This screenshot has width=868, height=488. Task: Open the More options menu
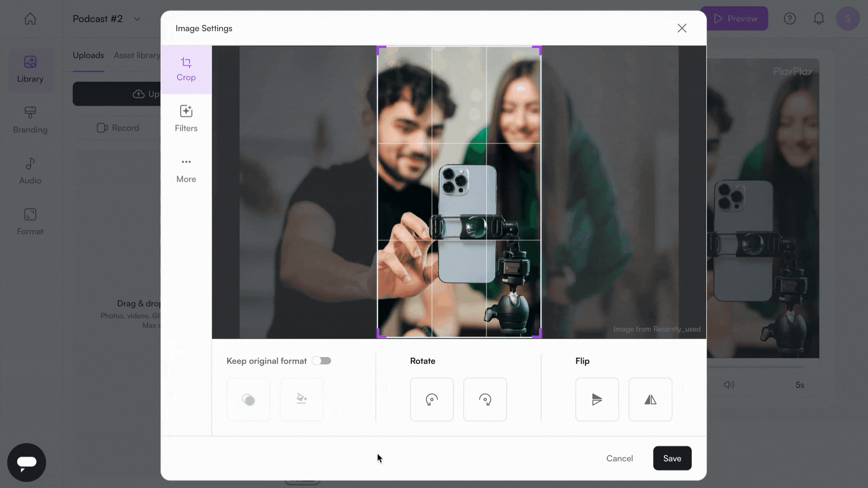pyautogui.click(x=186, y=170)
